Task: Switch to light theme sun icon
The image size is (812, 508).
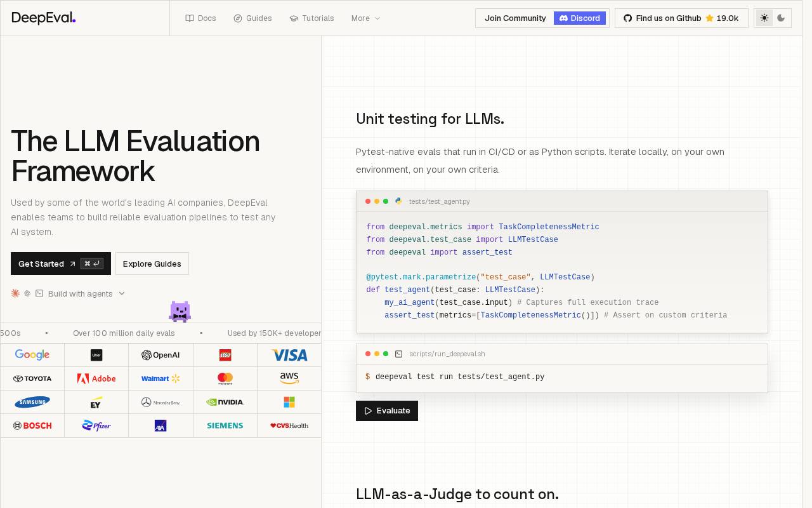Action: (x=764, y=18)
